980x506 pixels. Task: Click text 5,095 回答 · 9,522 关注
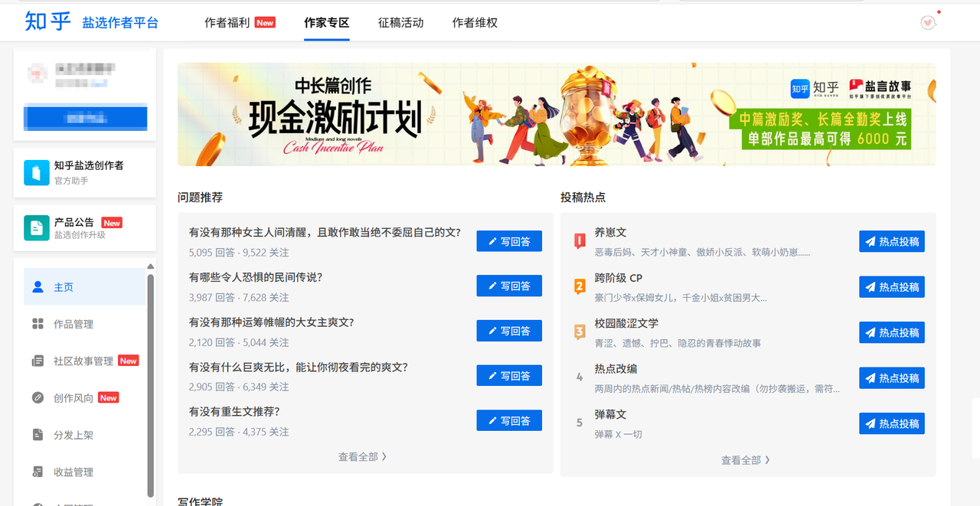click(239, 253)
